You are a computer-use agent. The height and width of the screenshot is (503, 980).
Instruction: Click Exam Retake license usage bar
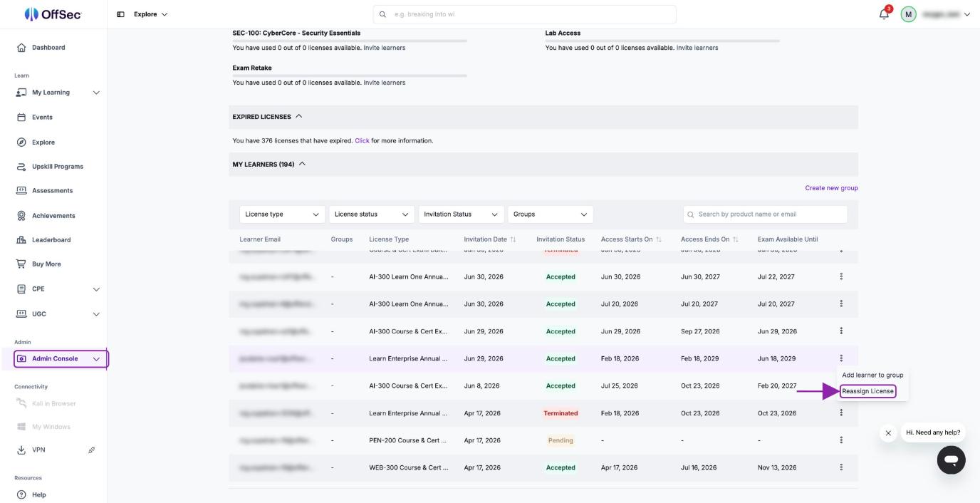click(350, 76)
